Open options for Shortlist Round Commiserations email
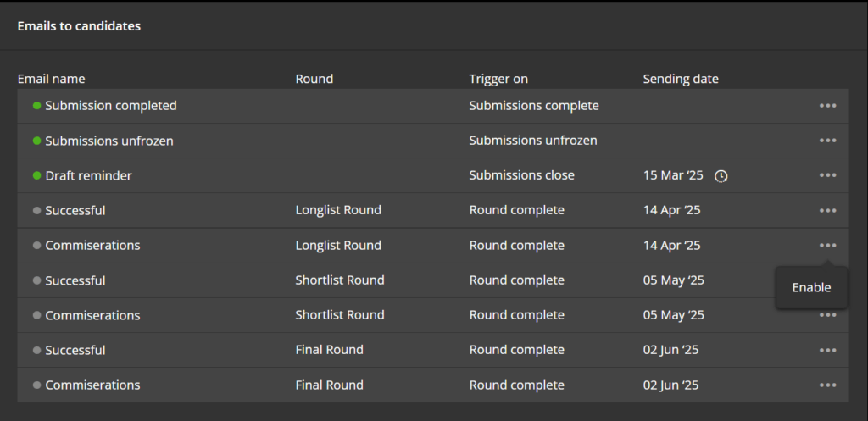 [827, 315]
